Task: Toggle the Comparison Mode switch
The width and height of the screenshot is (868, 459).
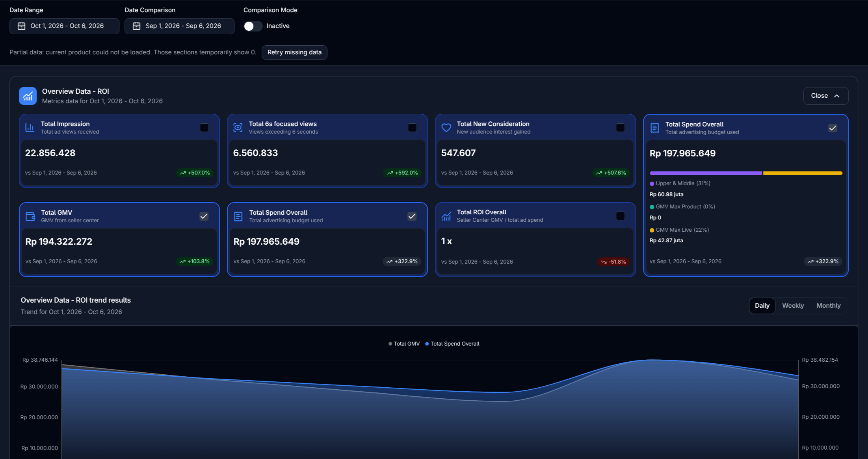Action: click(x=253, y=26)
